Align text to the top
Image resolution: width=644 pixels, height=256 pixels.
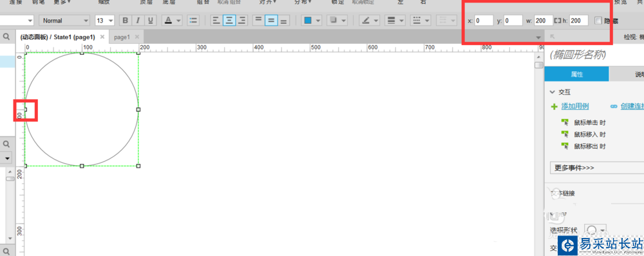click(258, 20)
